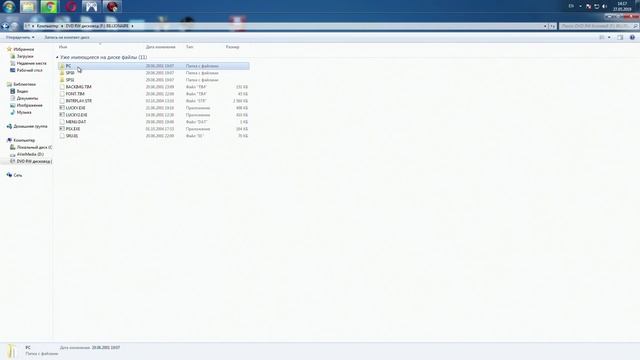Go forward with the Explorer forward arrow
Screen dimensions: 640x360
coord(14,26)
